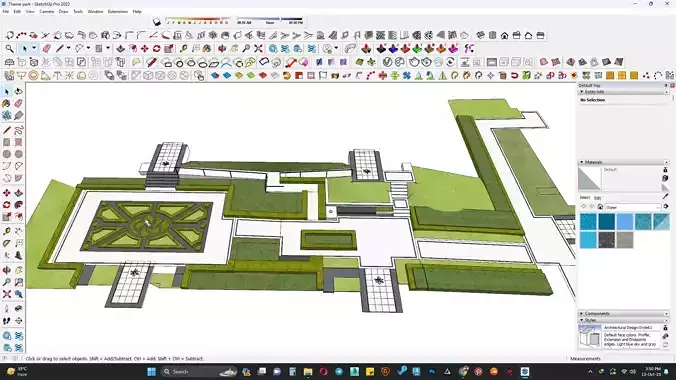This screenshot has height=380, width=676.
Task: Select the Protractor tool in left toolbar
Action: coord(6,244)
